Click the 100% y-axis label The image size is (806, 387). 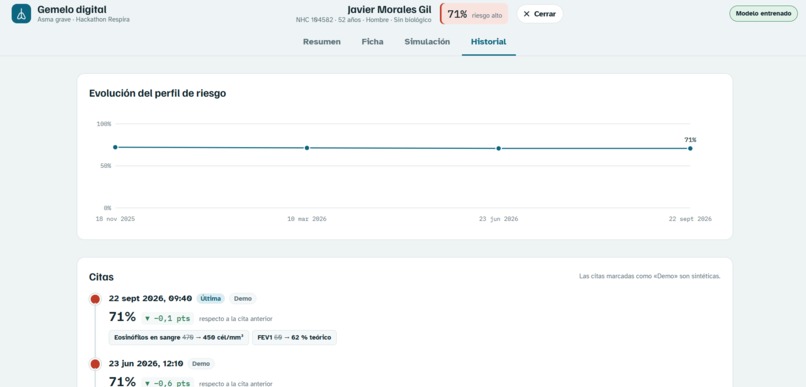[x=104, y=124]
